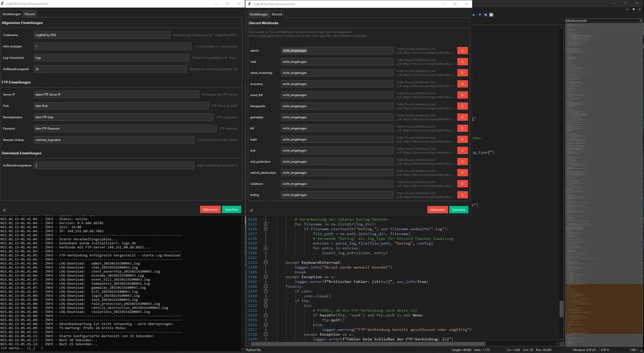Image resolution: width=644 pixels, height=353 pixels.
Task: Collapse the fold marker at line 1140
Action: [x=266, y=248]
